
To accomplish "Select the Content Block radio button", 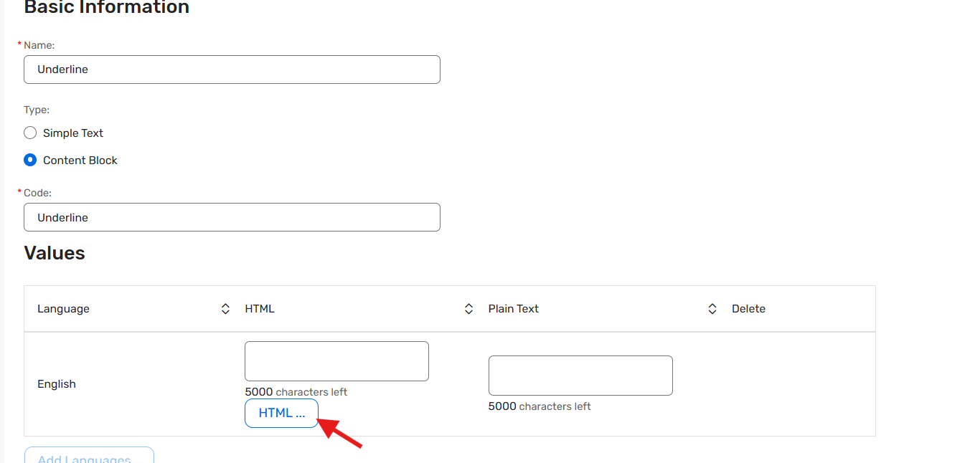I will click(30, 161).
